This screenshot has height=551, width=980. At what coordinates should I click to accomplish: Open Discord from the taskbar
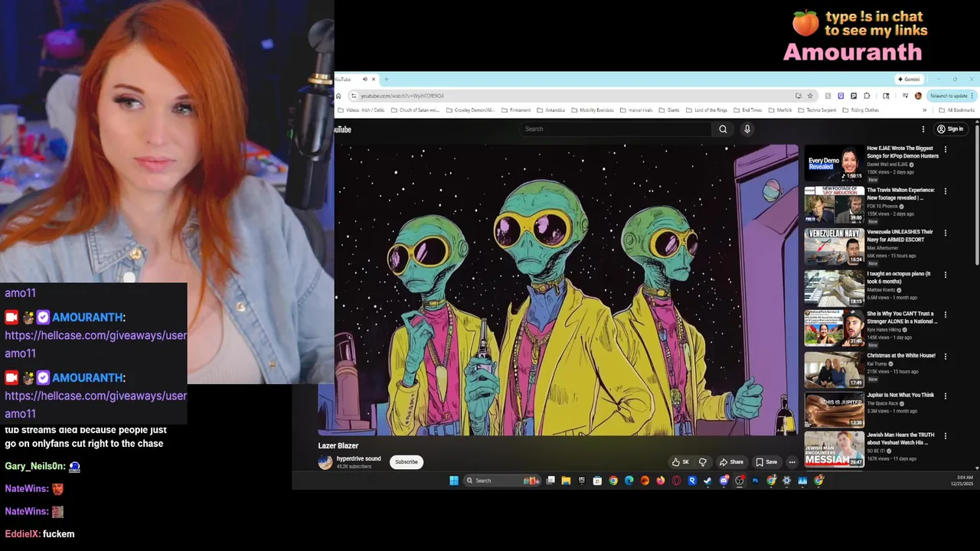coord(724,481)
